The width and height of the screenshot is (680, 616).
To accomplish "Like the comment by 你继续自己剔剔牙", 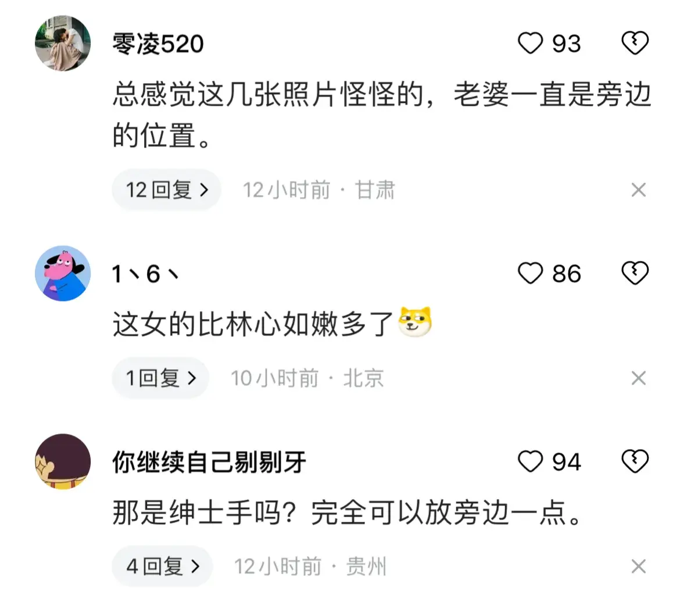I will tap(531, 461).
